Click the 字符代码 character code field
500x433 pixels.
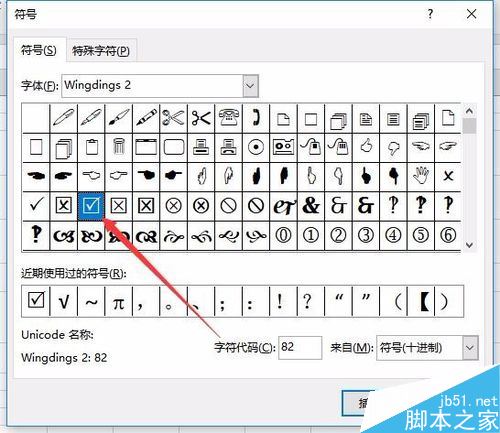click(300, 348)
